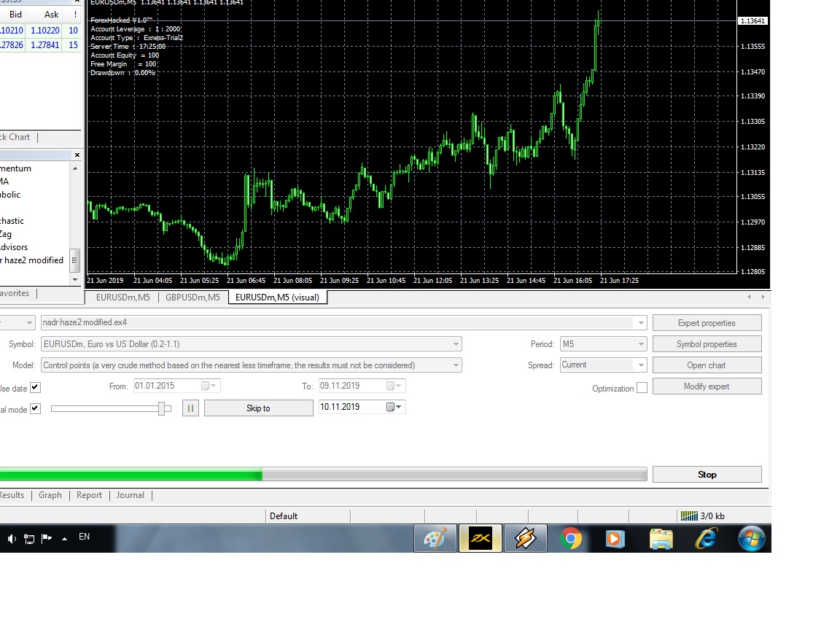Screen dimensions: 840x630
Task: Open the Journal tab
Action: pos(131,495)
